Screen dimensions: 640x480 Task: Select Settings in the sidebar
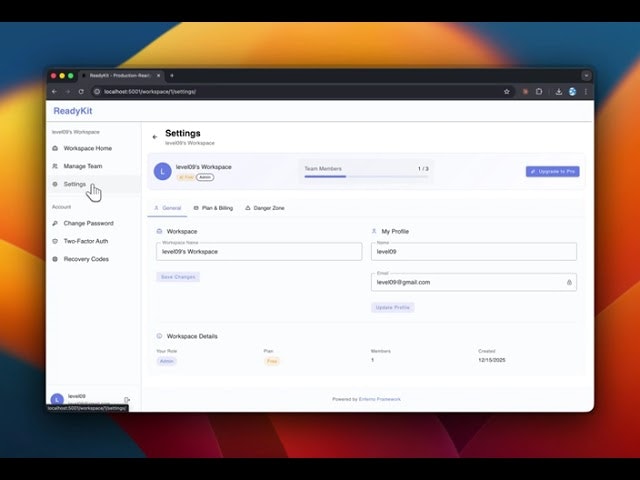pos(93,184)
